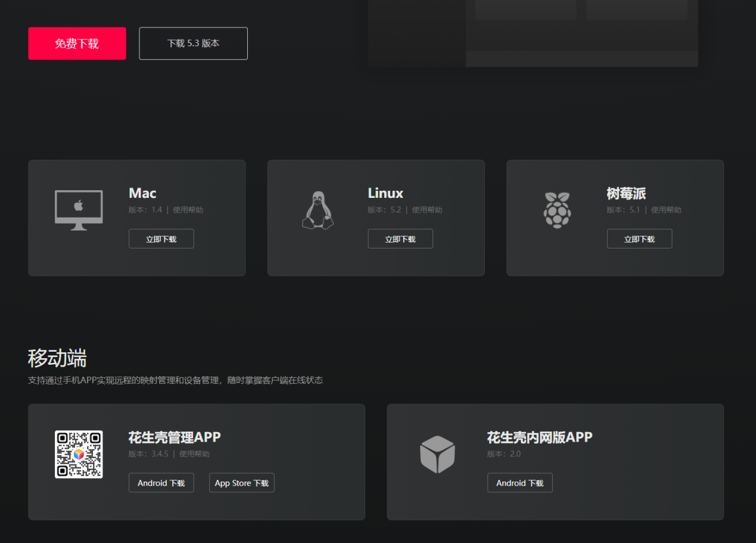
Task: Download the Linux version via 立即下载
Action: (x=400, y=239)
